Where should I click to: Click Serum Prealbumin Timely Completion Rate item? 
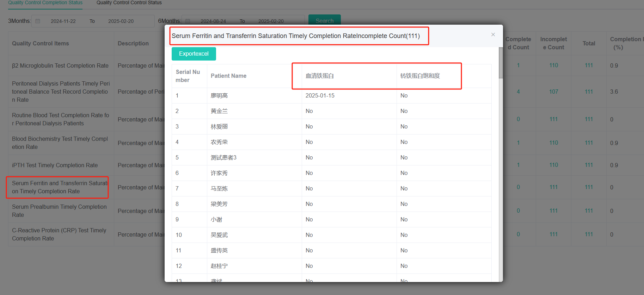[x=59, y=211]
